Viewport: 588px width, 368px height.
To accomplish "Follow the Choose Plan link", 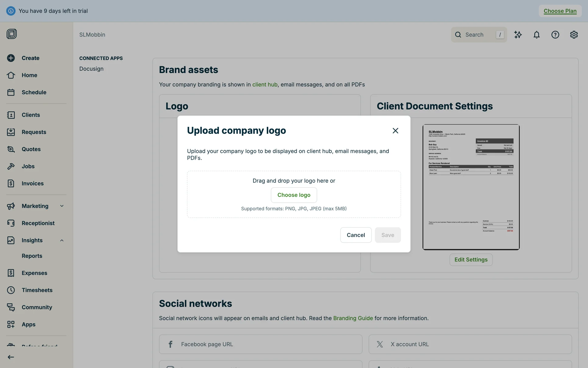I will click(560, 11).
